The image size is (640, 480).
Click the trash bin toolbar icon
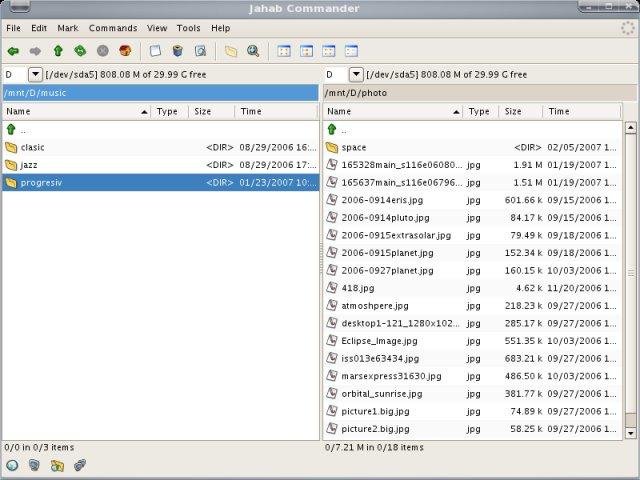(178, 50)
